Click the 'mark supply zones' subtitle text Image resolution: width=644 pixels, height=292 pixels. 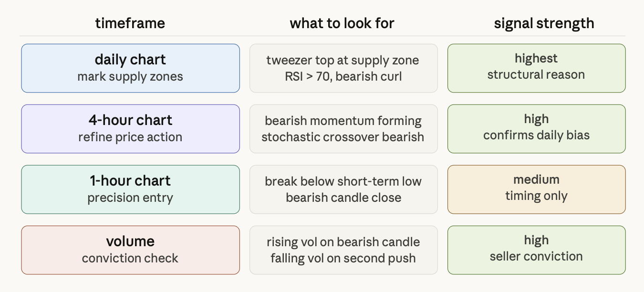pyautogui.click(x=130, y=76)
